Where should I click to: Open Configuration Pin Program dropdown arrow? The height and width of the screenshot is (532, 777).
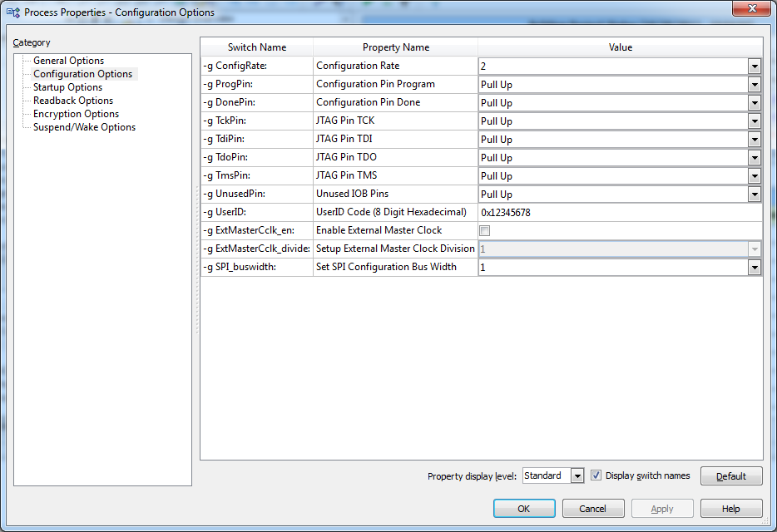[x=755, y=85]
